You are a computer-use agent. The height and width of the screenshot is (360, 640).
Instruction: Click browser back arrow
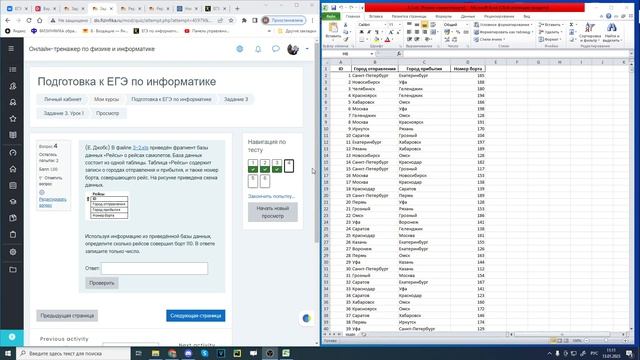tap(7, 20)
